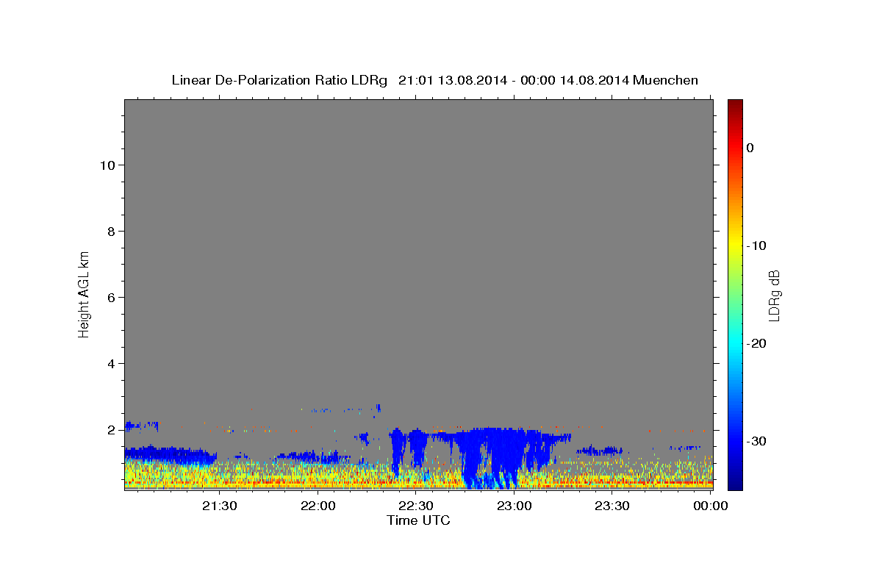Image resolution: width=882 pixels, height=588 pixels.
Task: Select the 23:00 time tick label
Action: pyautogui.click(x=514, y=506)
